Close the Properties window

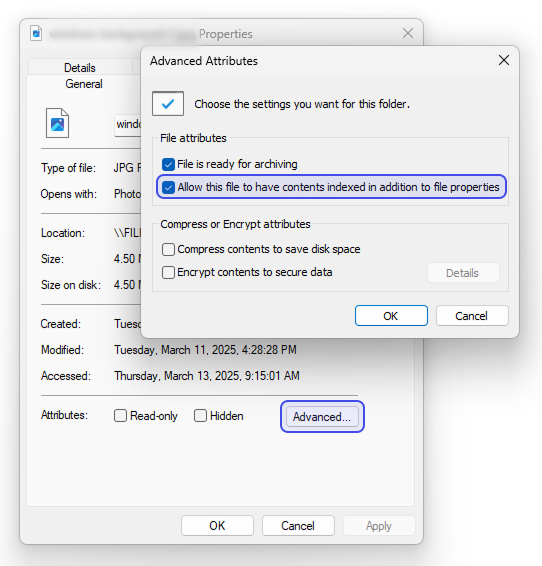pos(408,33)
